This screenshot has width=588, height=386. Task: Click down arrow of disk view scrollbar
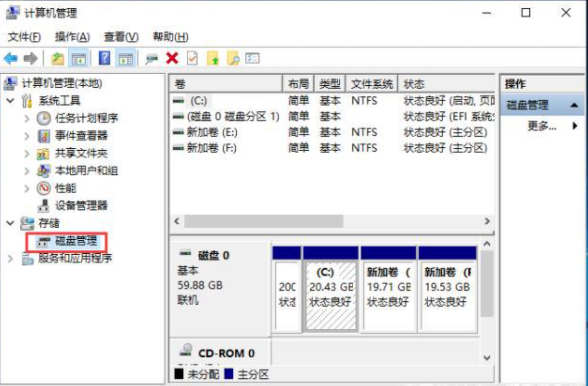point(487,357)
